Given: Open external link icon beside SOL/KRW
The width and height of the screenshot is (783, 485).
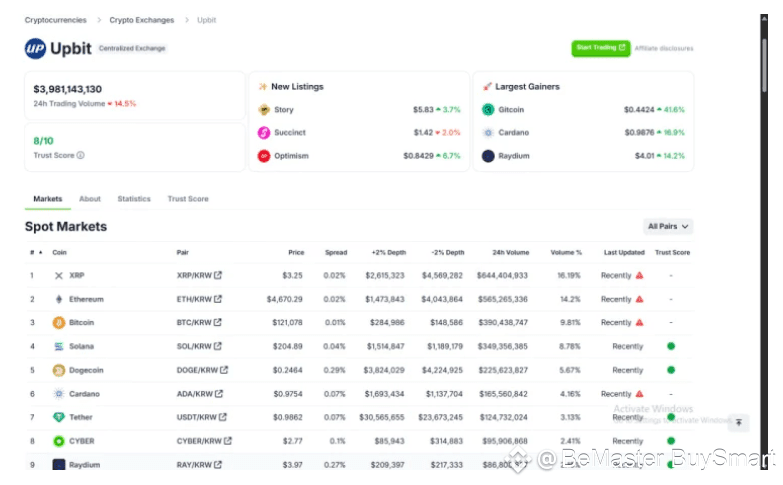Looking at the screenshot, I should pos(218,346).
